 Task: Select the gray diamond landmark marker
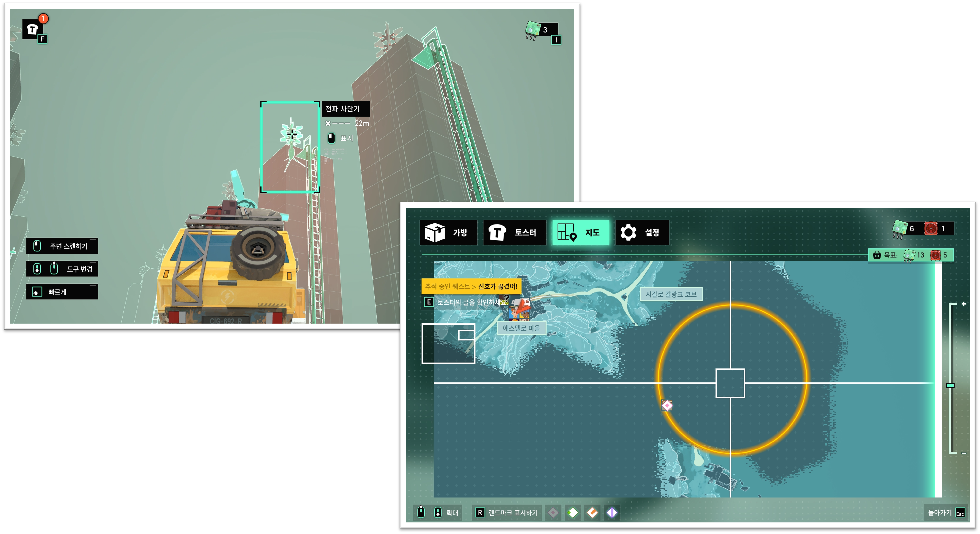(553, 513)
